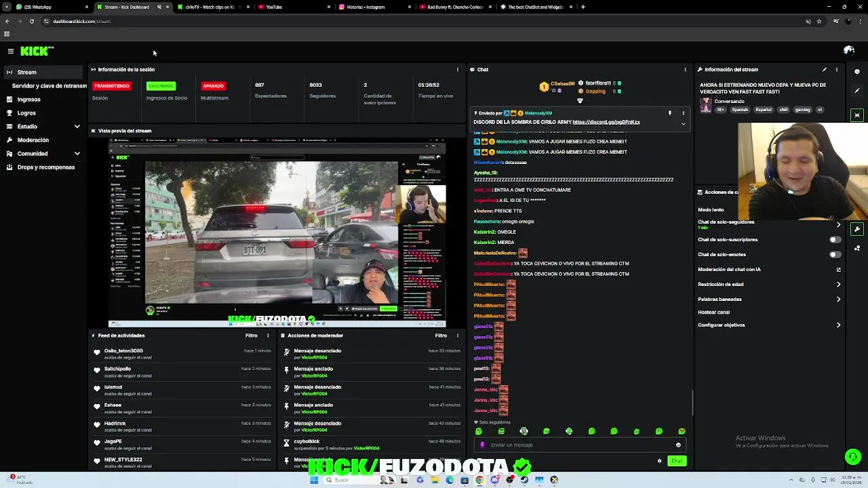Click the green support headset button

pyautogui.click(x=853, y=457)
